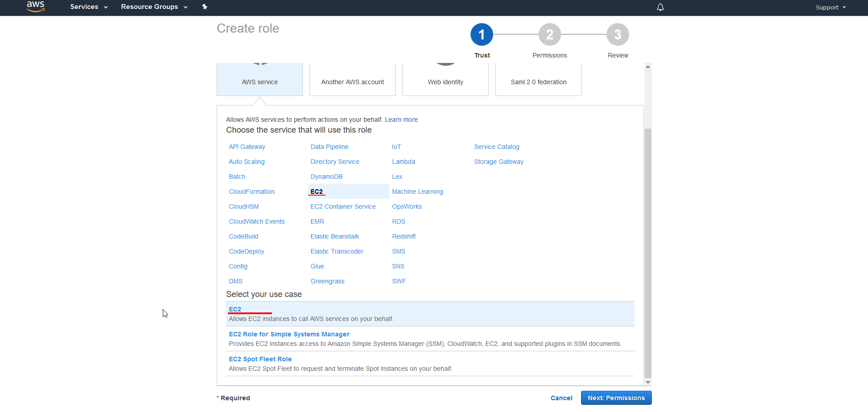The image size is (868, 412).
Task: Select EC2 Spot Fleet Role use case
Action: click(x=260, y=359)
